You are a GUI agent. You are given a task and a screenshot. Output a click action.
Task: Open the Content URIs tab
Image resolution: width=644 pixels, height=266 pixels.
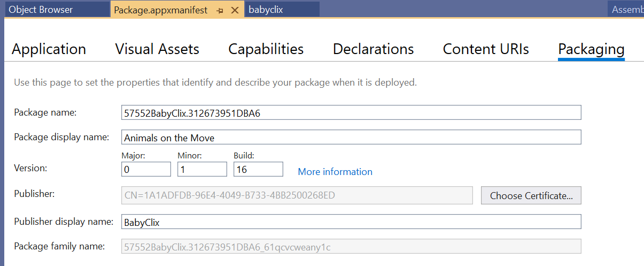click(486, 49)
